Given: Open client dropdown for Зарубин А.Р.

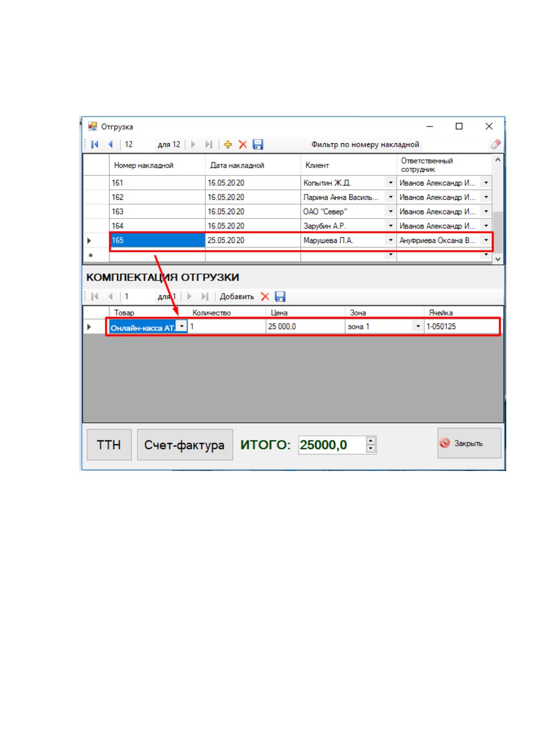Looking at the screenshot, I should pyautogui.click(x=391, y=226).
